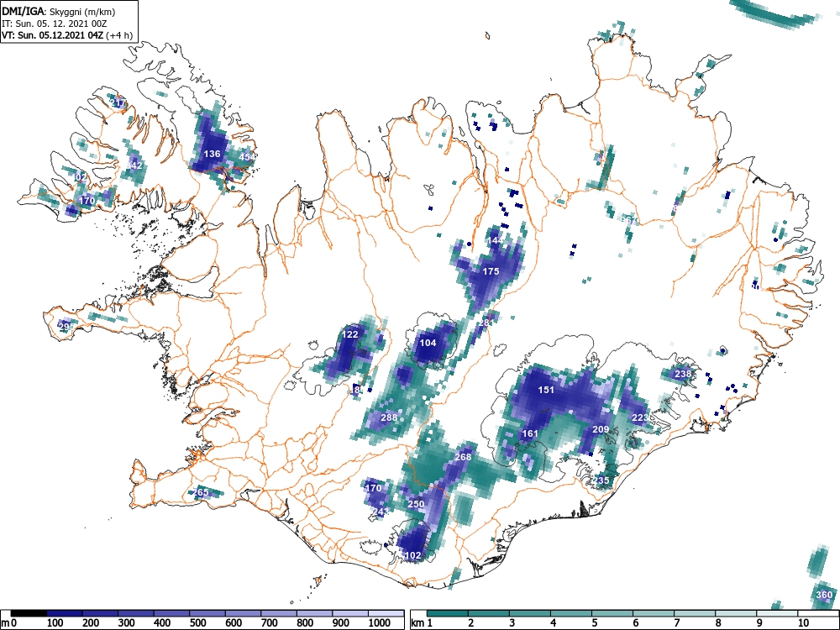840x630 pixels.
Task: Click the 102 value on Mýrdalsjökull
Action: [413, 555]
